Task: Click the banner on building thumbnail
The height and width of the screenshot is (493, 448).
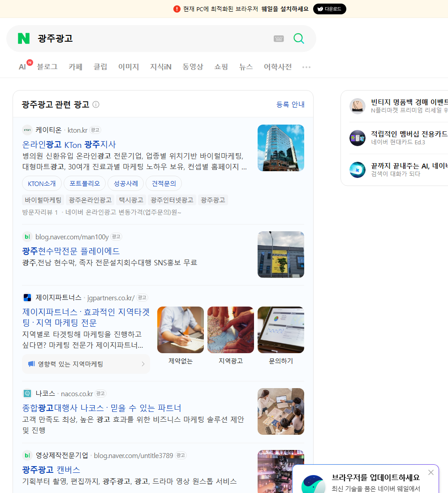Action: pos(281,255)
